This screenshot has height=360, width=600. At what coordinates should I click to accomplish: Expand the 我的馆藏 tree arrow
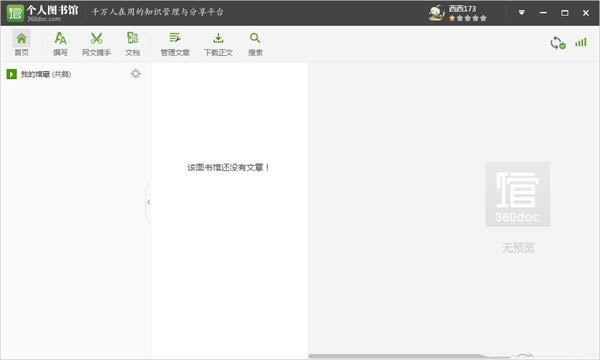[11, 74]
